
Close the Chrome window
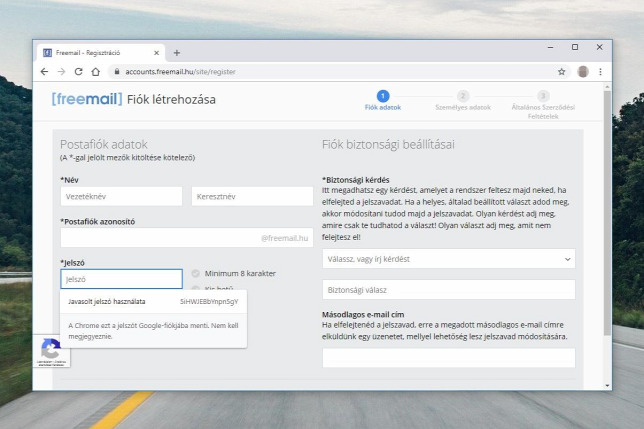click(599, 48)
